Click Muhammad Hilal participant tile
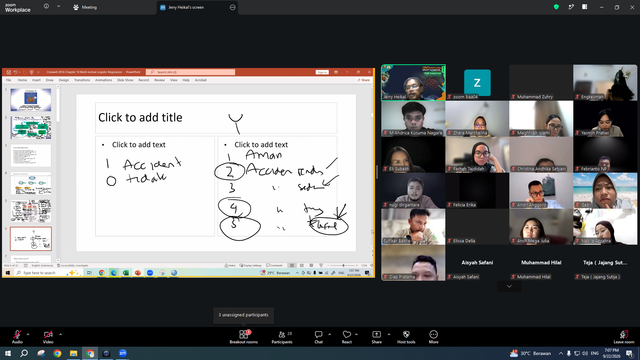640x360 pixels. [541, 263]
